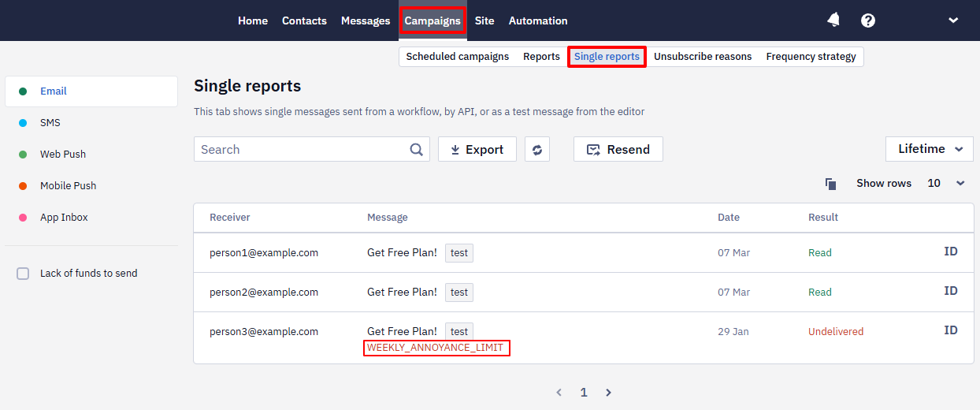This screenshot has width=980, height=410.
Task: Click the Message column header
Action: click(x=388, y=218)
